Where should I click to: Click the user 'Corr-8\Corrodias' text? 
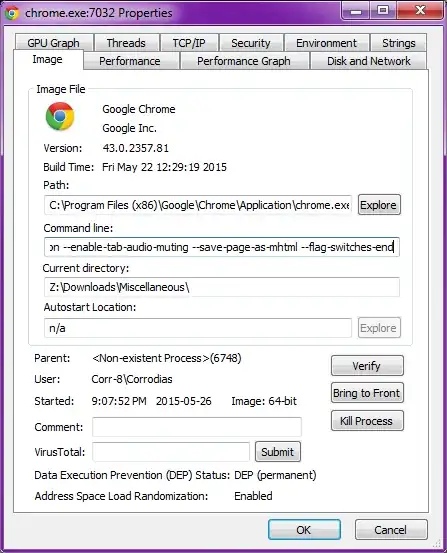(x=132, y=379)
